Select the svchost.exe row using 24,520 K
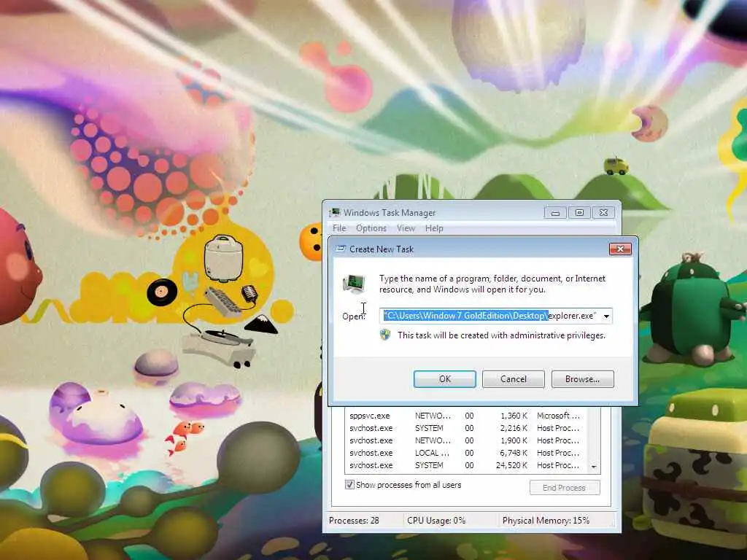The height and width of the screenshot is (560, 747). coord(465,465)
